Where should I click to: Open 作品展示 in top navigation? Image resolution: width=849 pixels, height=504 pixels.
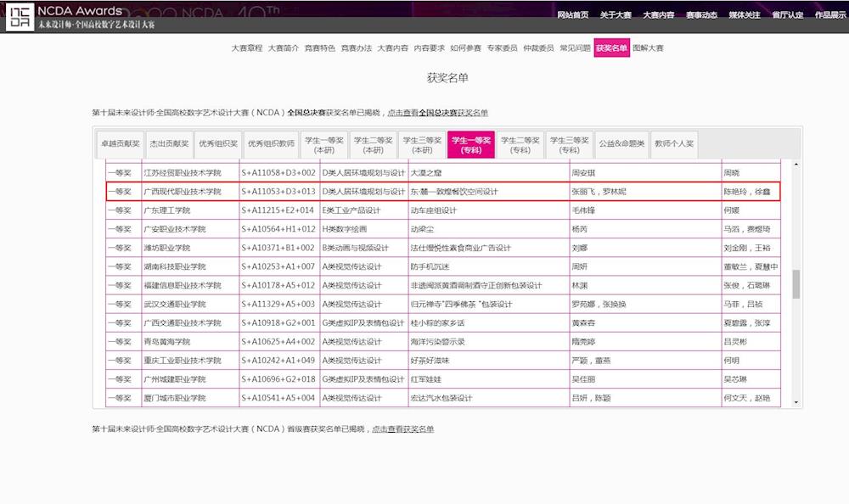click(x=830, y=15)
